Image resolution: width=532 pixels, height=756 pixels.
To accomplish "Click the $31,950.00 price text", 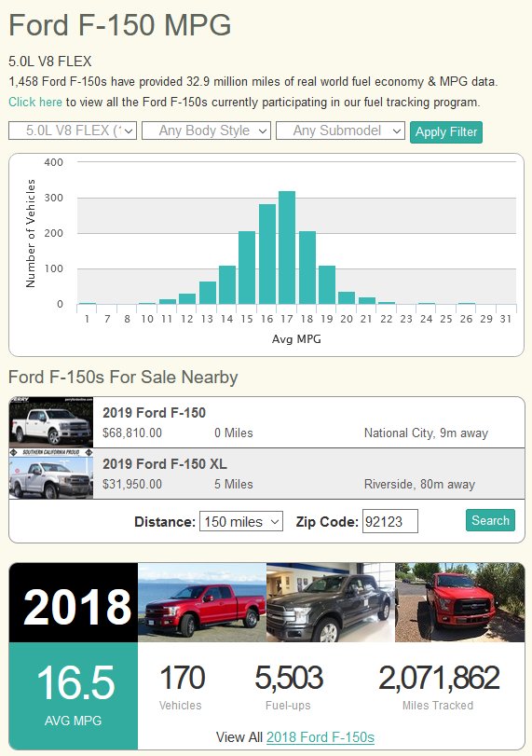I will pyautogui.click(x=132, y=484).
